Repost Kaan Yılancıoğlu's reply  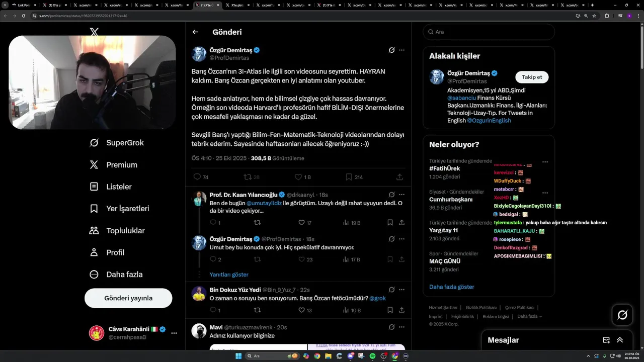click(257, 222)
